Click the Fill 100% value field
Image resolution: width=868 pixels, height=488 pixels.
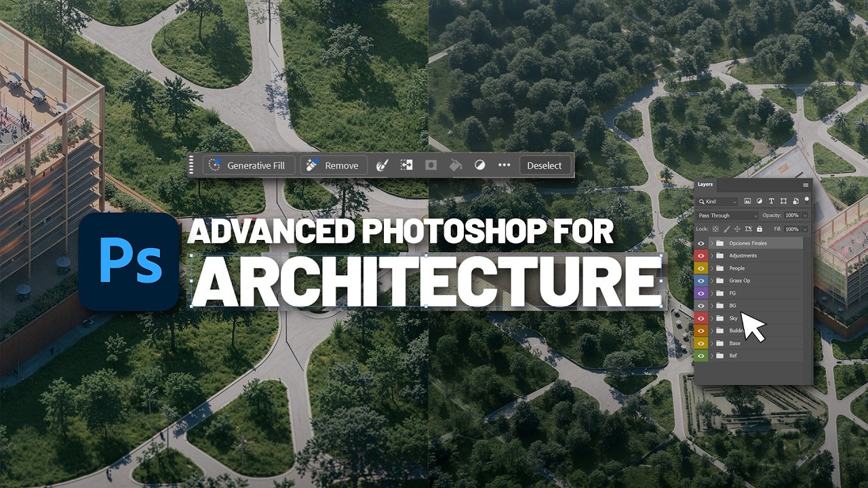tap(792, 229)
